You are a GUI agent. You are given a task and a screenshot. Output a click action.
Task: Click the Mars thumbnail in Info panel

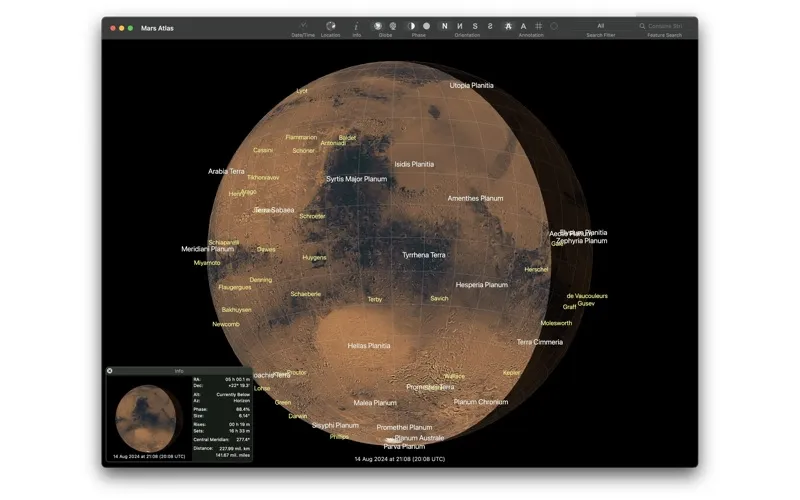coord(147,418)
